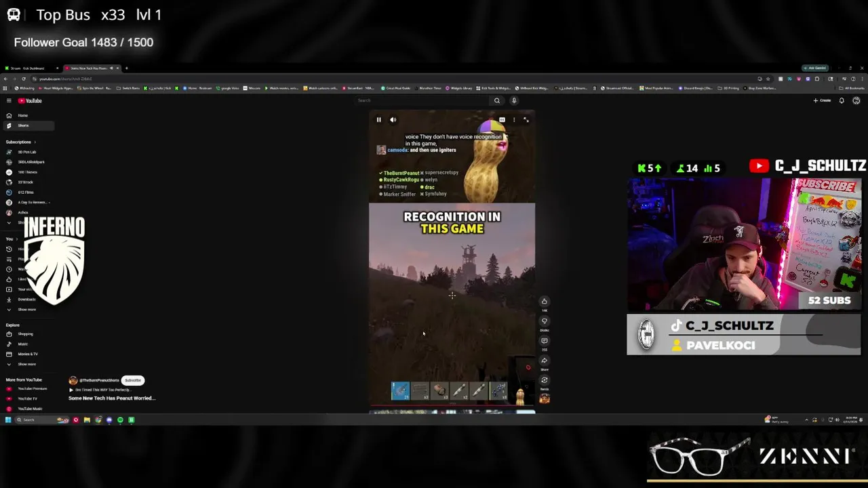Viewport: 868px width, 488px height.
Task: Pause the Shorts video
Action: pos(378,119)
